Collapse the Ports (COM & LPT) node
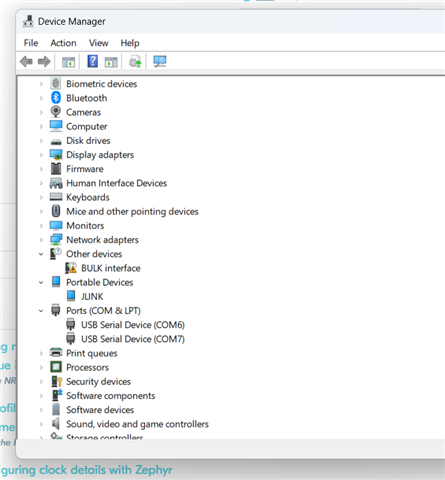Viewport: 445px width, 480px height. pyautogui.click(x=41, y=311)
